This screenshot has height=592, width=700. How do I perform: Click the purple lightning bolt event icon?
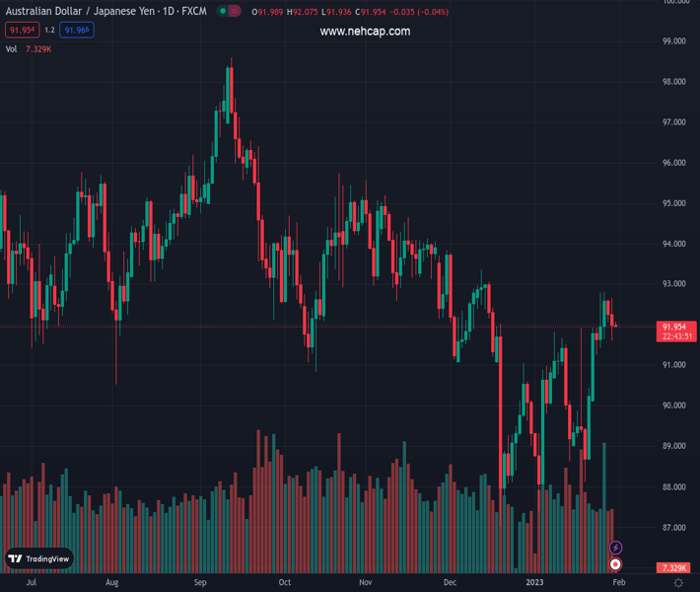(616, 548)
